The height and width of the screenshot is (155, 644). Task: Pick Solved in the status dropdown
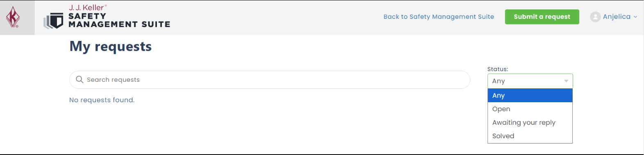pyautogui.click(x=530, y=136)
